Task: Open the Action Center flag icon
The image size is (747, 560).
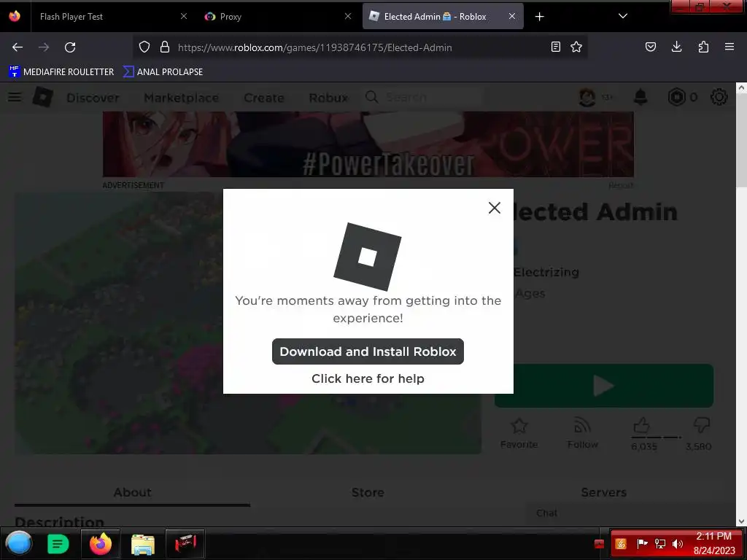Action: click(x=642, y=544)
